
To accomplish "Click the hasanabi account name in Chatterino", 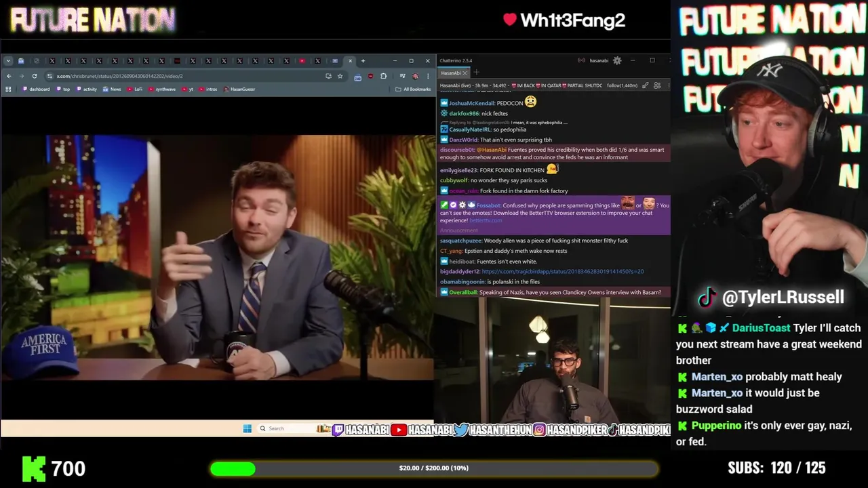I will coord(599,61).
